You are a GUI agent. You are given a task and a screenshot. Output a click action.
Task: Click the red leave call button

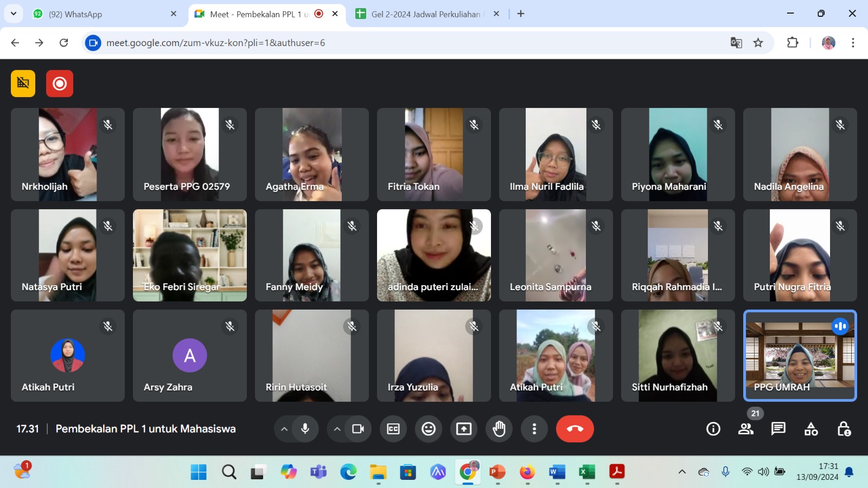[575, 429]
